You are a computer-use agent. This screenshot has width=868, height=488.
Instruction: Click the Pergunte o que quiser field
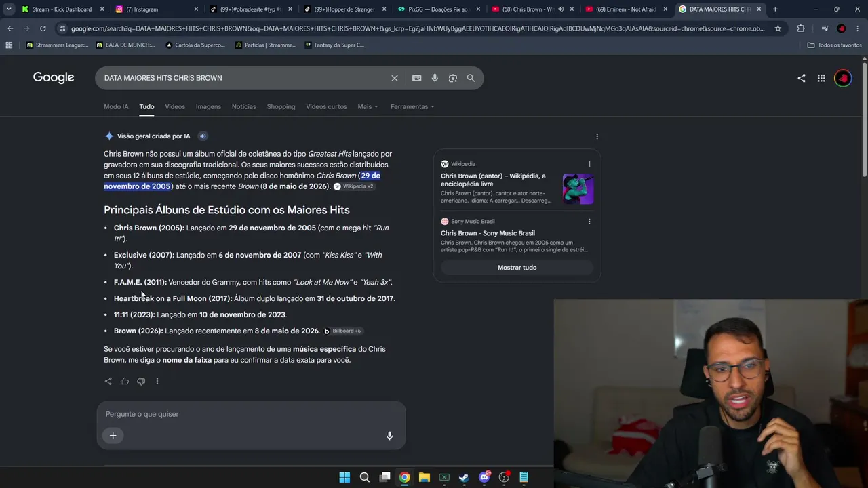(x=251, y=414)
